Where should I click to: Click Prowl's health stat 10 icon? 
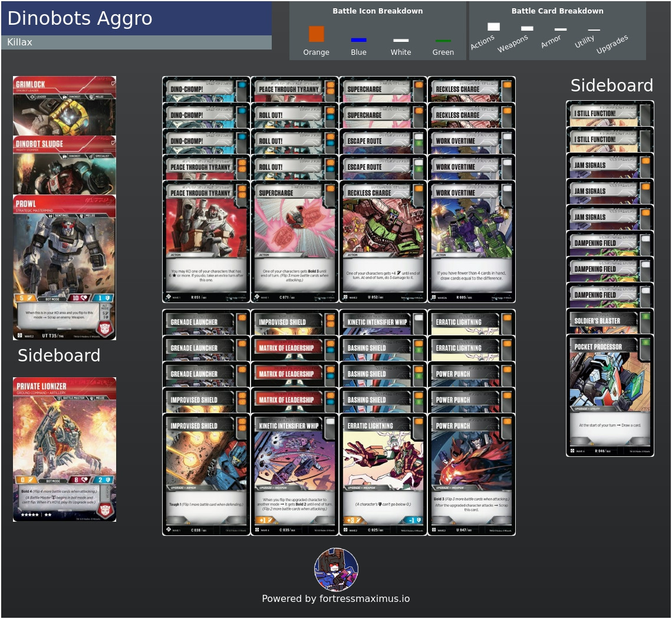tap(79, 298)
